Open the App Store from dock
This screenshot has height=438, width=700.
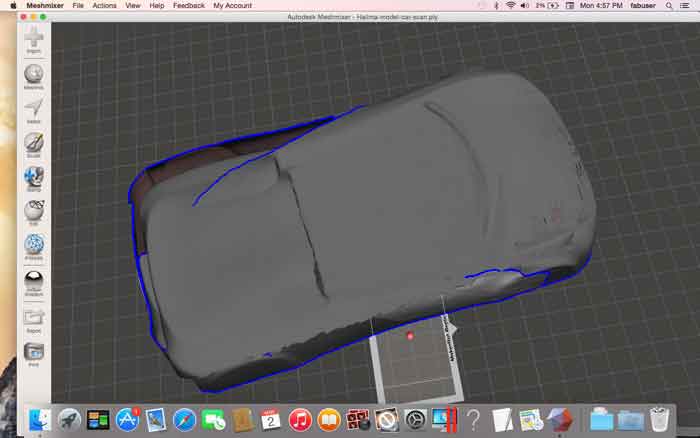tap(127, 420)
